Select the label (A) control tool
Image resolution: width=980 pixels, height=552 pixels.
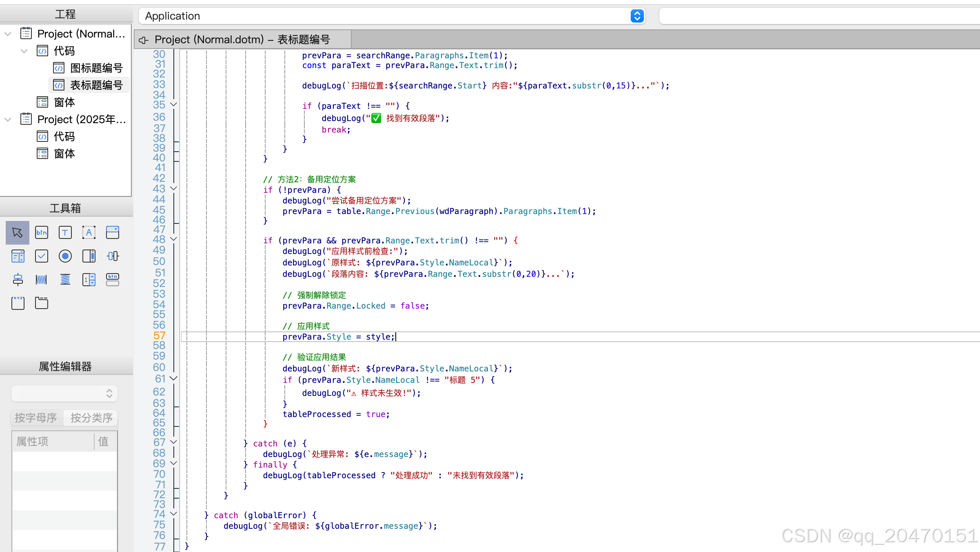click(x=89, y=232)
